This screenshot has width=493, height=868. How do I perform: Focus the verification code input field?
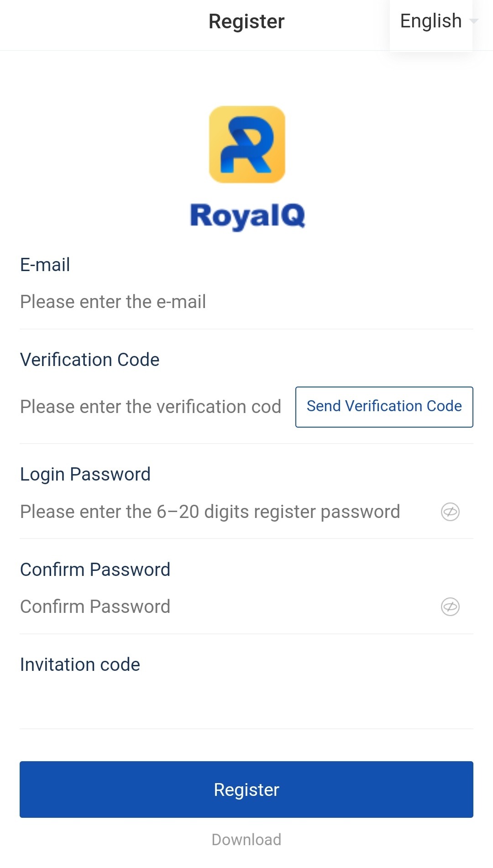(151, 407)
